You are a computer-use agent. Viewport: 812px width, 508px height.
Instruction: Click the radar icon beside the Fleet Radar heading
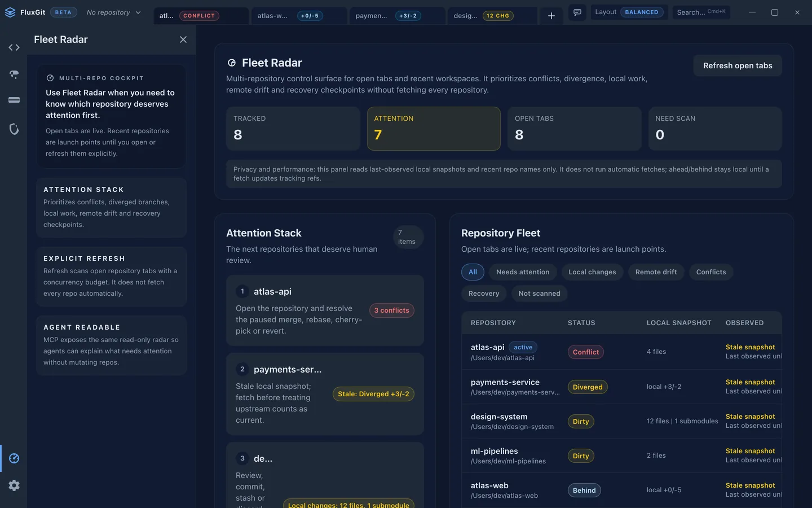tap(232, 63)
